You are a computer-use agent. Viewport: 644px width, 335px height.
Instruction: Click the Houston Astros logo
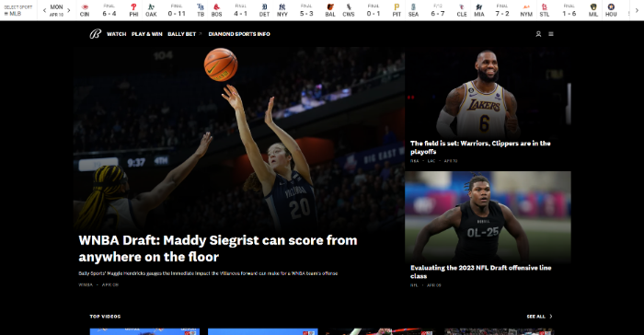[611, 7]
